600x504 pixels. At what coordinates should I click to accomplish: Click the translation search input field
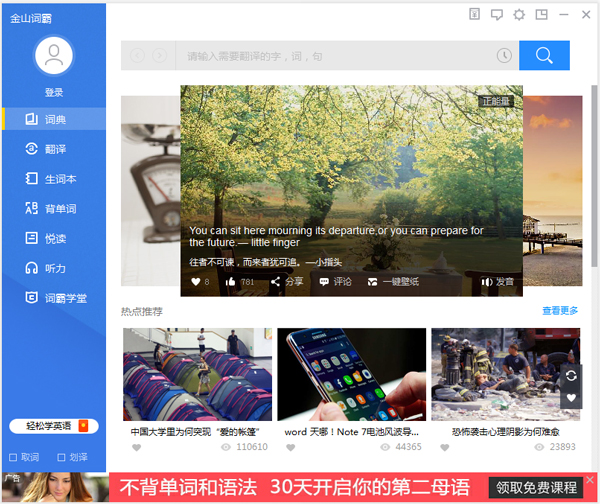click(x=336, y=56)
